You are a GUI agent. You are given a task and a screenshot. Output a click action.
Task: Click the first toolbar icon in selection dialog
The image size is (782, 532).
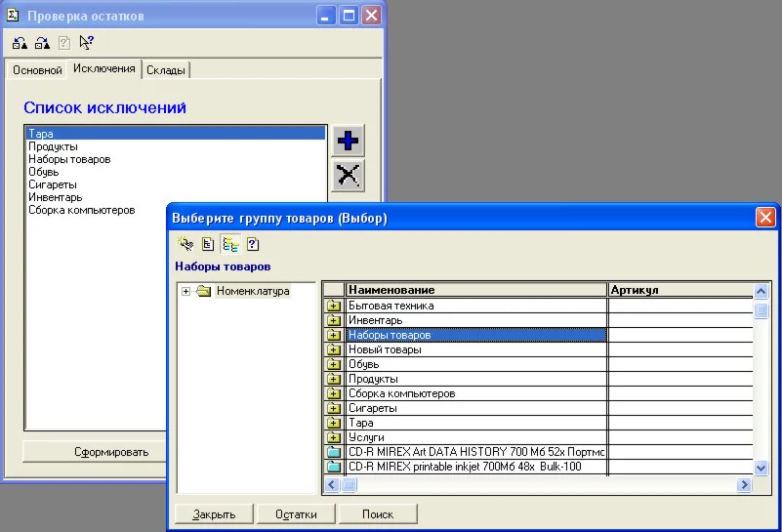tap(186, 245)
